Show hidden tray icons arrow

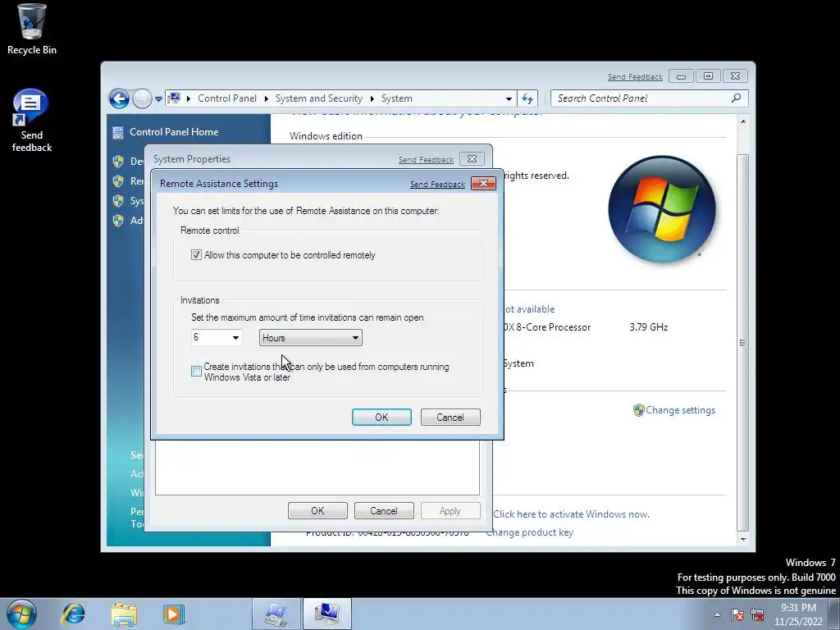pyautogui.click(x=717, y=614)
